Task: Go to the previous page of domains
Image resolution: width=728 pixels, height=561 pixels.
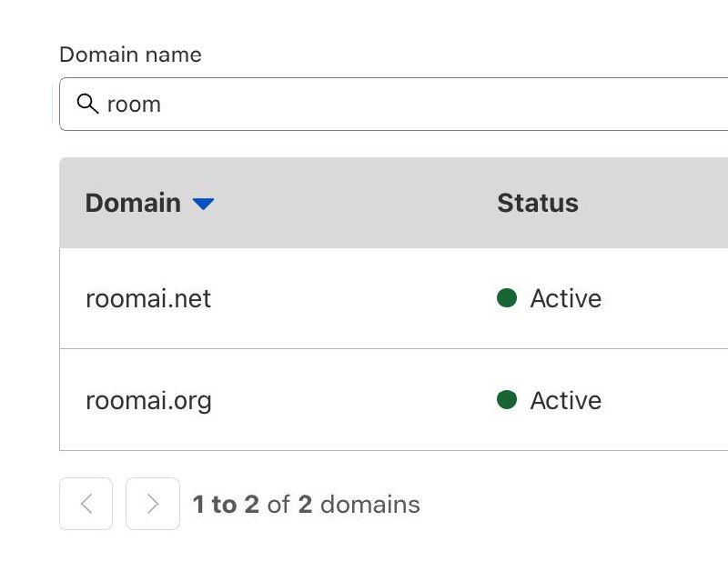Action: click(86, 504)
